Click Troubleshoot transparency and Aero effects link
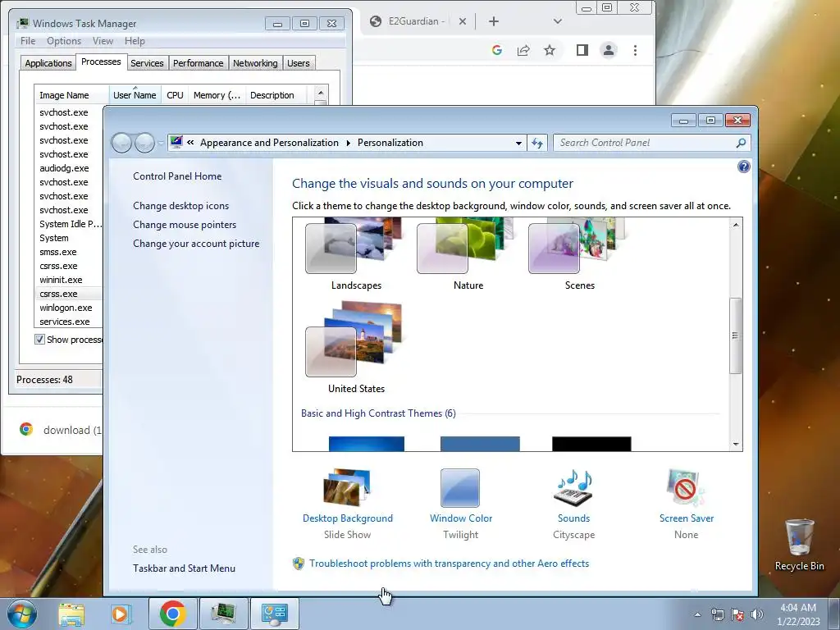 (449, 564)
